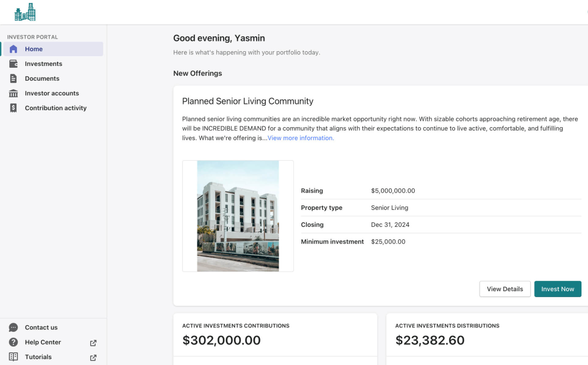
Task: Click the Home house icon
Action: pos(13,49)
